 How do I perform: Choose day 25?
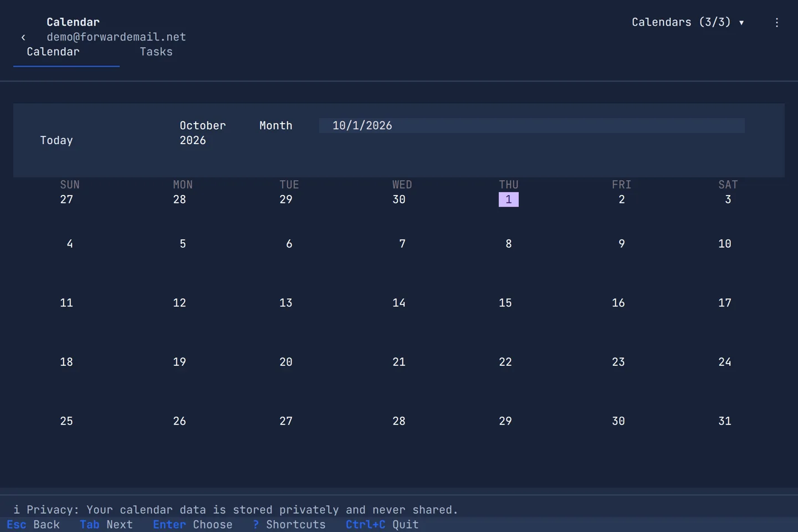coord(66,421)
